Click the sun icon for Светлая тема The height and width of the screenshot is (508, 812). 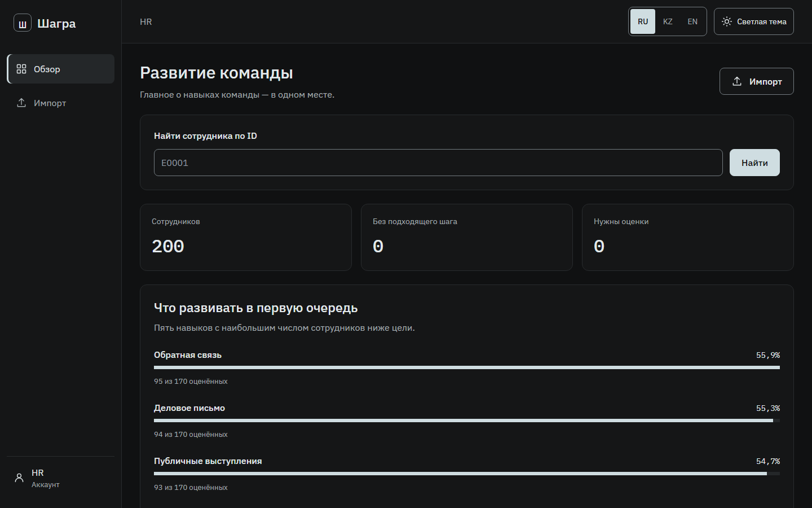pos(727,21)
